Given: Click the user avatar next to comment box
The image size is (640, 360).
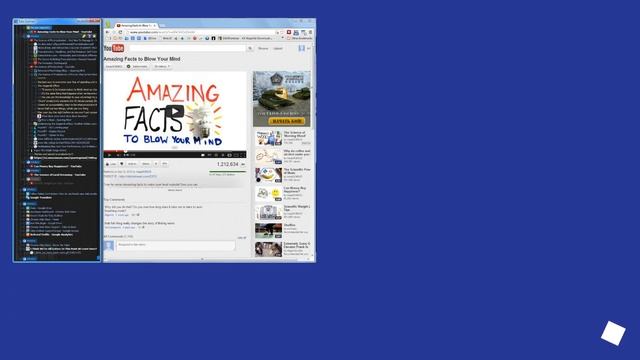Looking at the screenshot, I should tap(109, 246).
